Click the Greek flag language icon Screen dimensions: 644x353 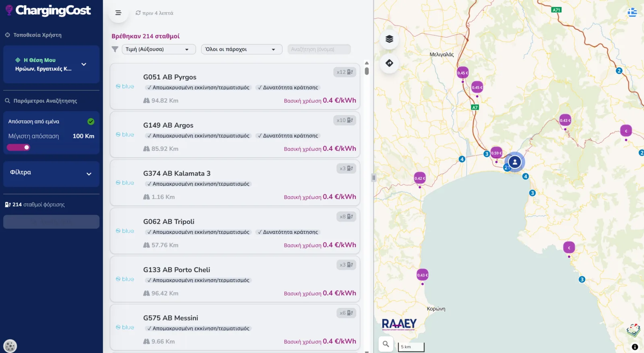(632, 12)
